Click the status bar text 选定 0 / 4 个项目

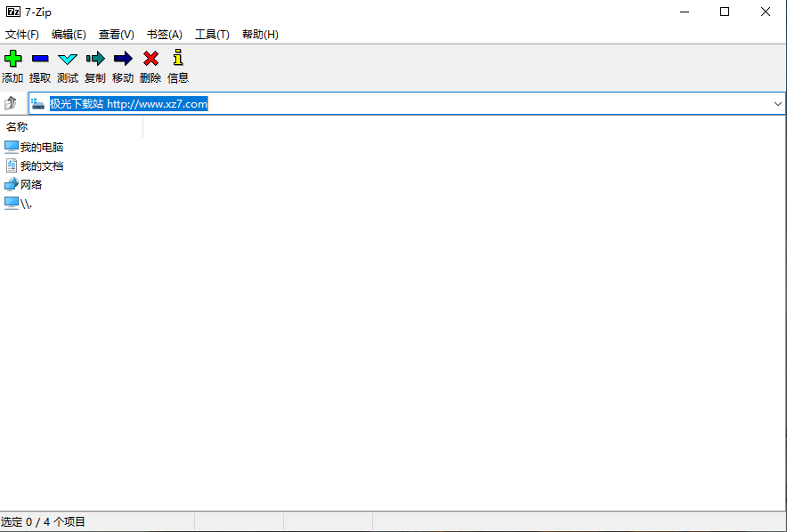pyautogui.click(x=43, y=522)
